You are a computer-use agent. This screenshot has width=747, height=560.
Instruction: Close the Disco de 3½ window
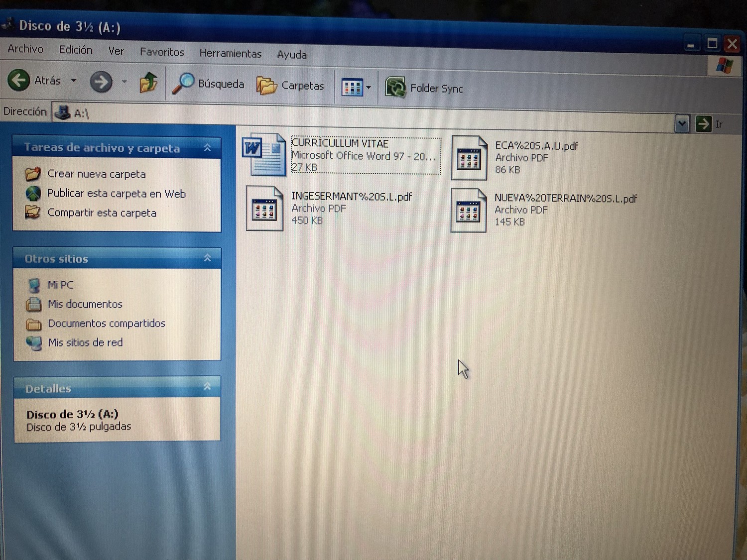(x=732, y=44)
